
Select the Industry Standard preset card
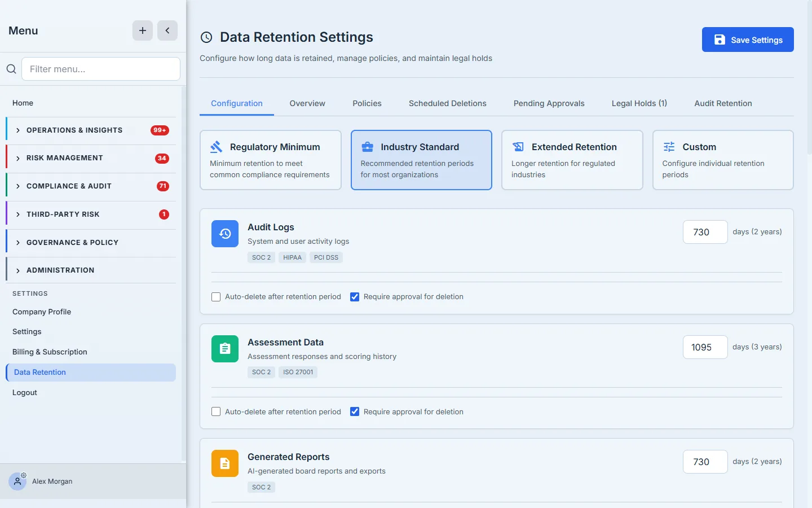(x=421, y=160)
